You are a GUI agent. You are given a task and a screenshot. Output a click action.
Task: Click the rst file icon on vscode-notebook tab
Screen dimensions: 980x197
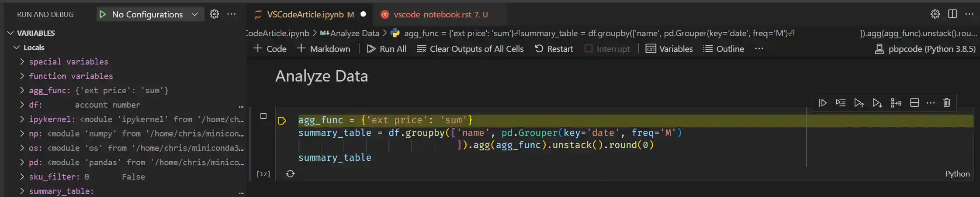384,14
